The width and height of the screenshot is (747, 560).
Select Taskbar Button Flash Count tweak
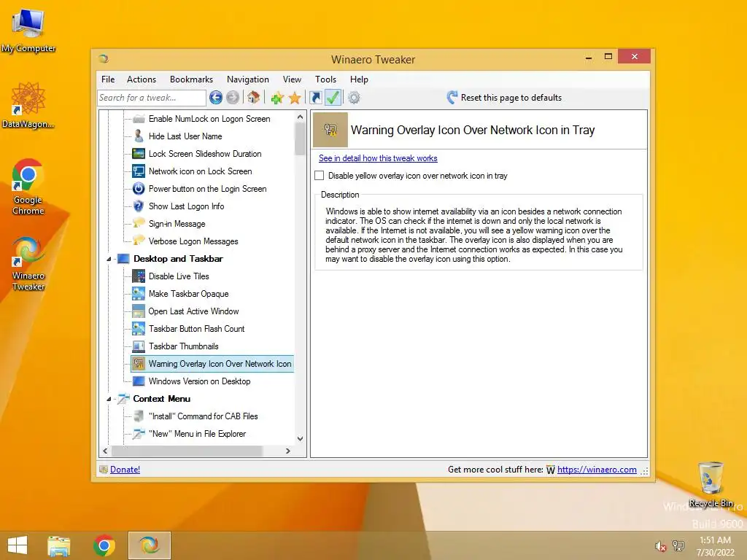click(196, 329)
